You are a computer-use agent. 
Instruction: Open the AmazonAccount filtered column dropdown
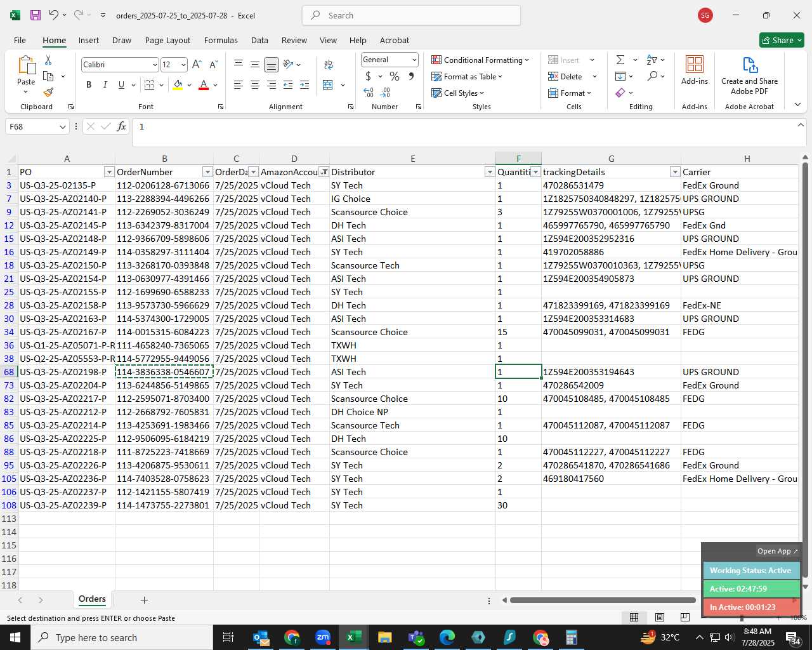point(324,172)
